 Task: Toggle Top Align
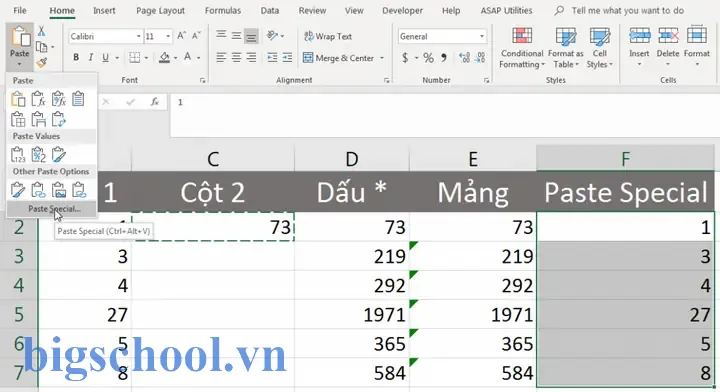[221, 35]
